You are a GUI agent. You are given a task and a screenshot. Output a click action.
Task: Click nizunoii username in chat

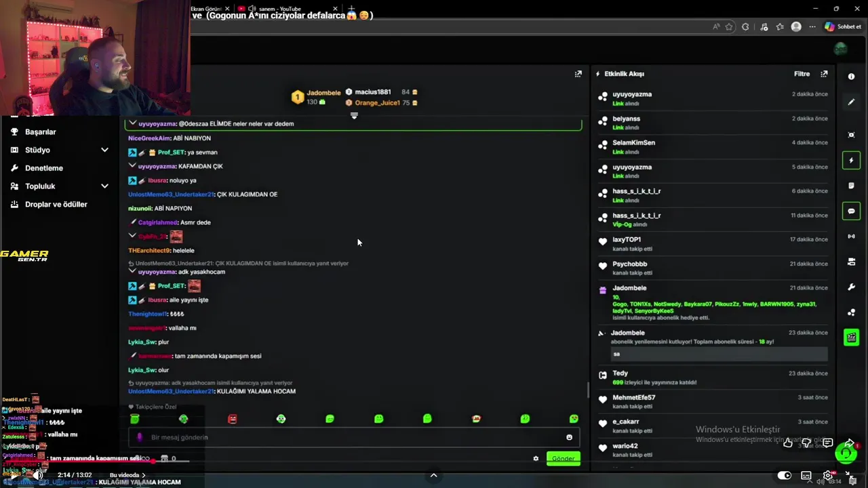[x=140, y=209]
